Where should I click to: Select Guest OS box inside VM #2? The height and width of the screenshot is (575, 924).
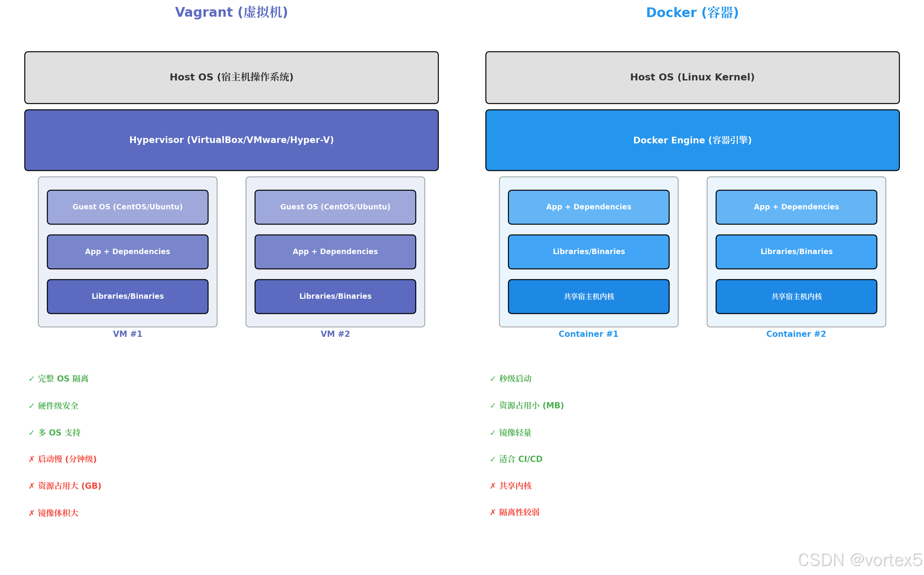pos(335,207)
